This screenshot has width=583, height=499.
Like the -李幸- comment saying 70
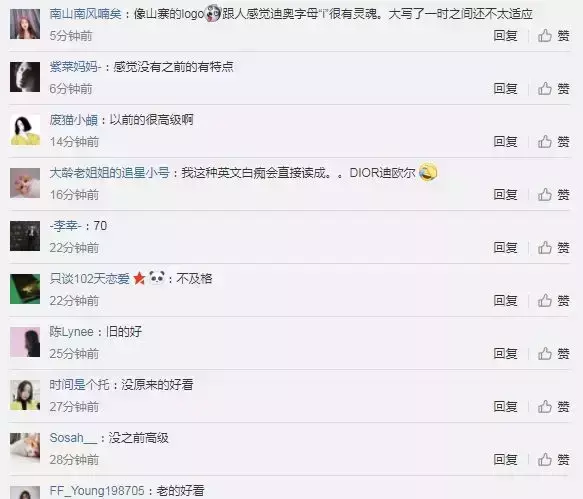tap(553, 248)
